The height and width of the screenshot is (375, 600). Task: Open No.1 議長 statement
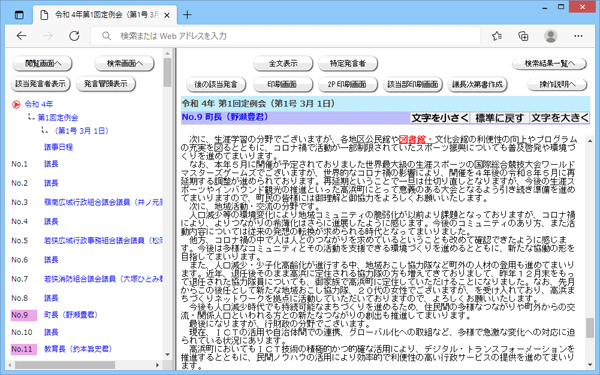click(51, 164)
